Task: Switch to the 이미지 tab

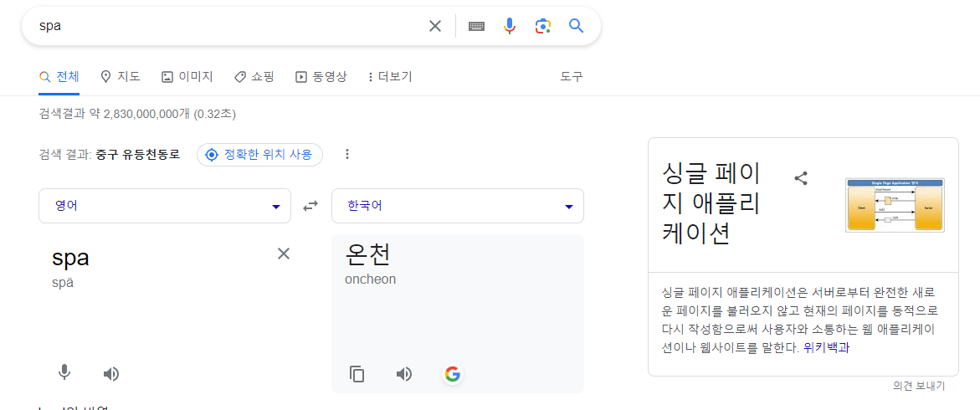Action: (187, 77)
